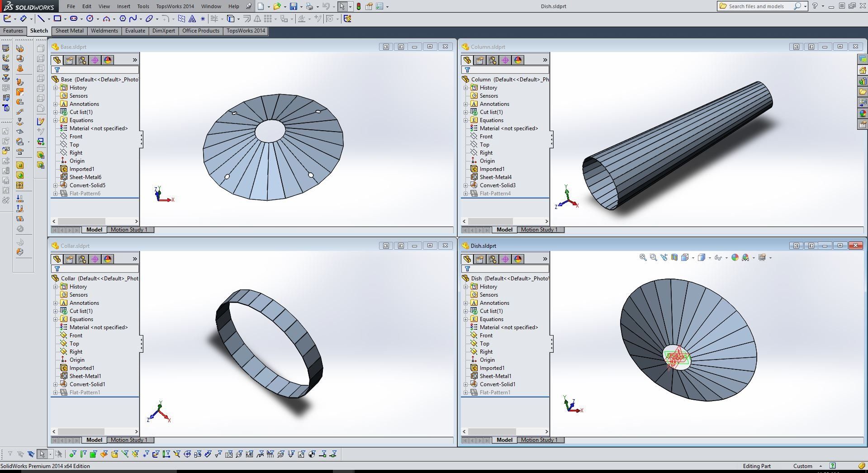Screen dimensions: 868x473
Task: Select Sheet-Metal4 in the Column feature tree
Action: pos(495,177)
